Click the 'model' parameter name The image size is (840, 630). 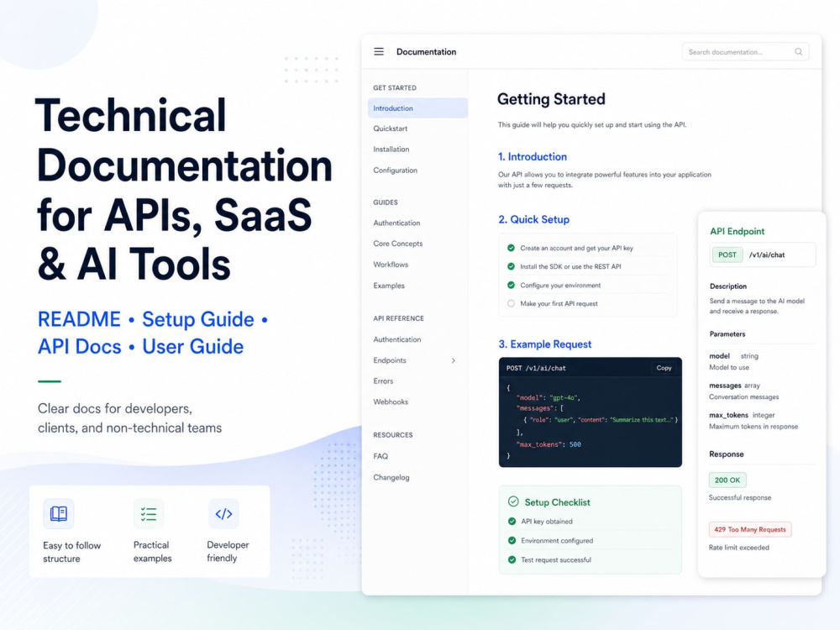pyautogui.click(x=719, y=355)
